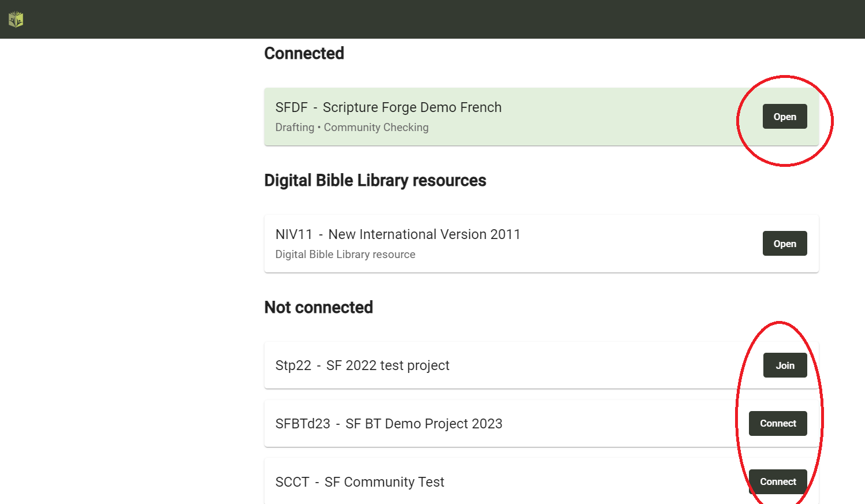Select the SF 2022 test project title
The height and width of the screenshot is (504, 865).
[388, 365]
